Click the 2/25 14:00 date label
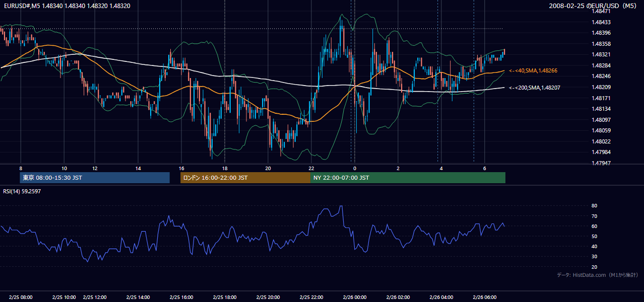644x302 pixels. [x=138, y=297]
